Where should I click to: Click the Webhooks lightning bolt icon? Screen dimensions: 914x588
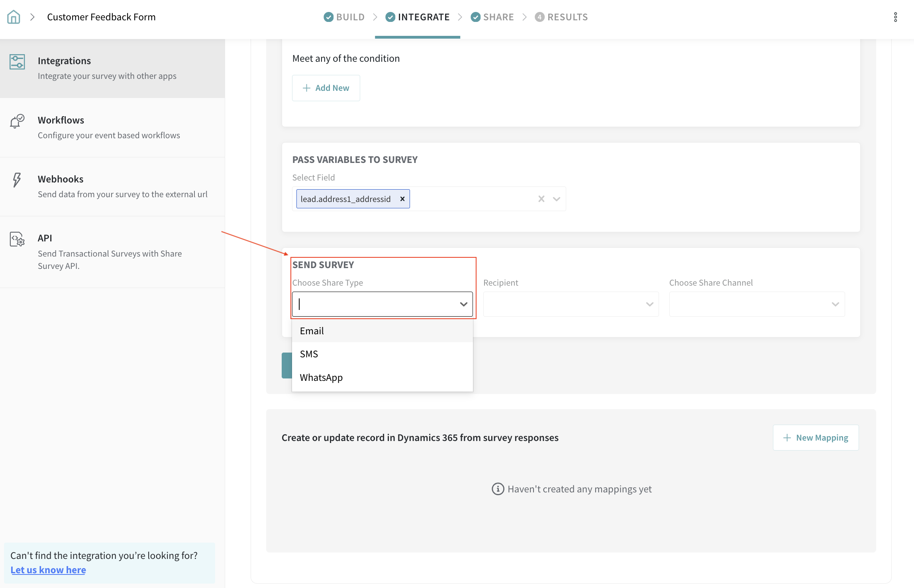pos(17,180)
